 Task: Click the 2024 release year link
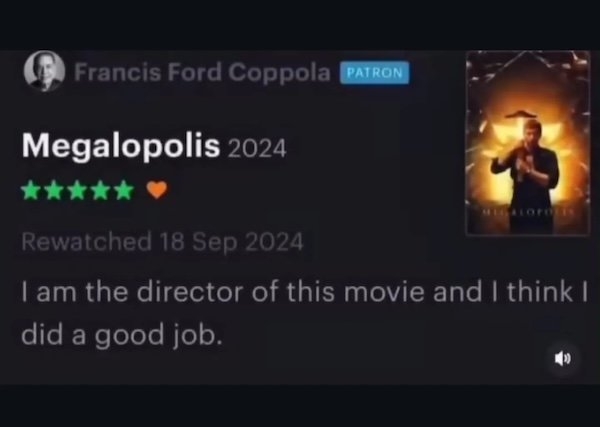[257, 149]
